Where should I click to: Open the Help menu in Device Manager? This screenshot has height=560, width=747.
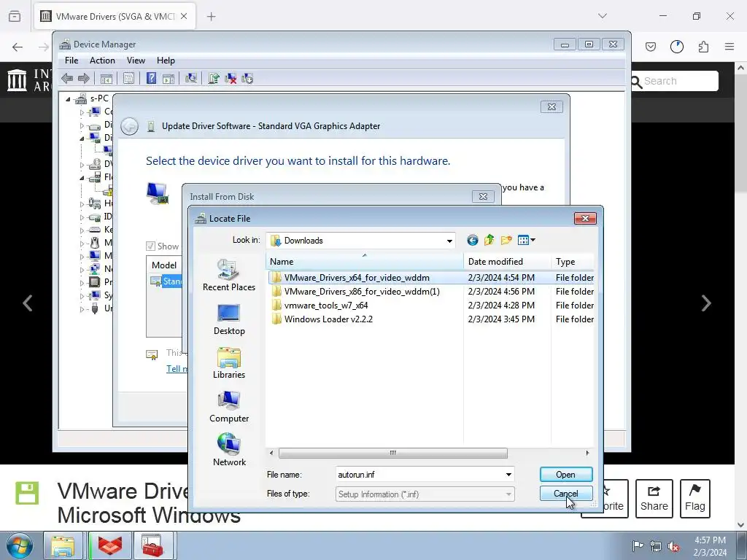pyautogui.click(x=166, y=61)
